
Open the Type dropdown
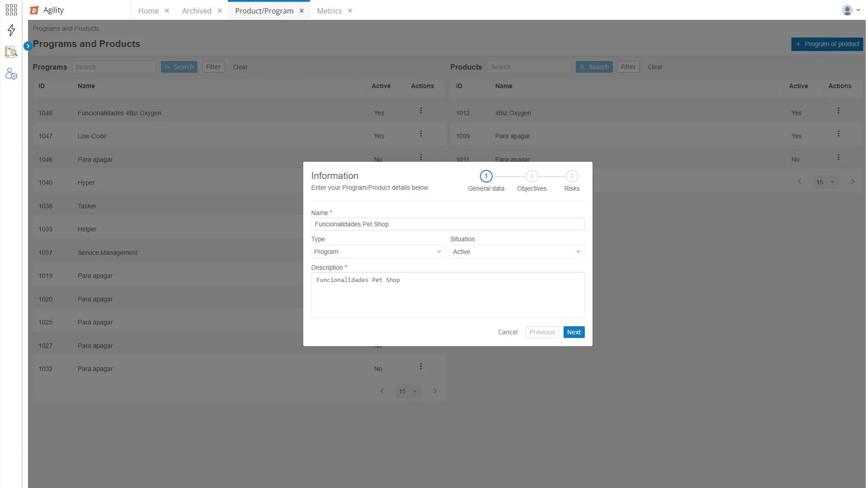[378, 252]
